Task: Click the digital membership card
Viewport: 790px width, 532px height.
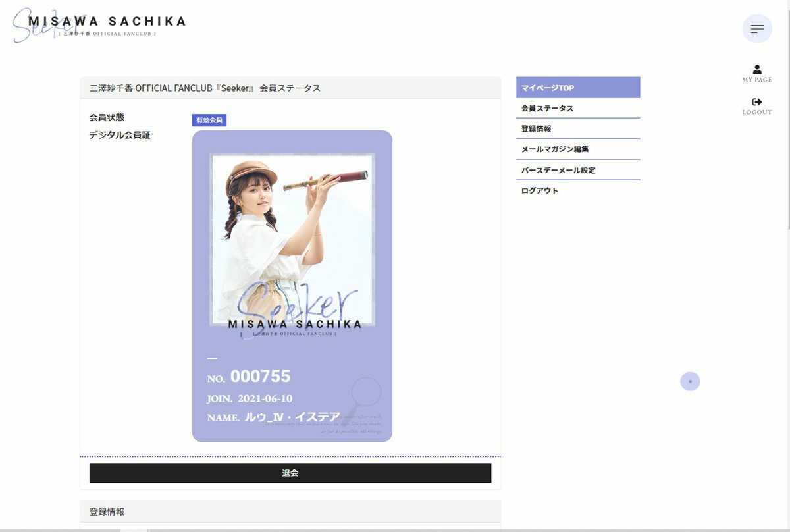Action: (292, 286)
